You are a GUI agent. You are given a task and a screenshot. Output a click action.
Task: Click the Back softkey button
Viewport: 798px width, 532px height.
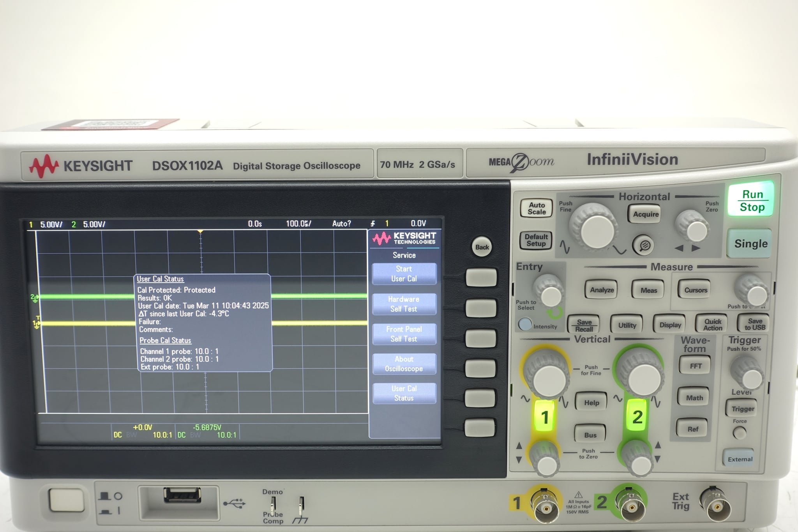[482, 247]
